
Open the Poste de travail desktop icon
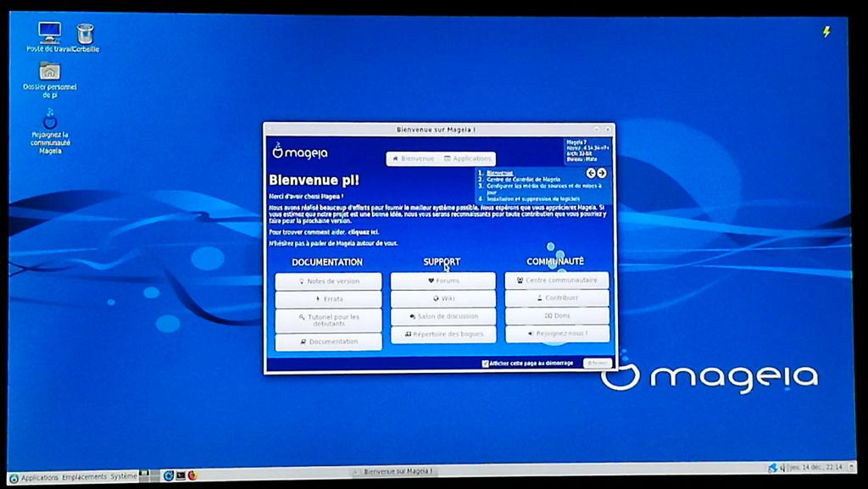pyautogui.click(x=49, y=36)
